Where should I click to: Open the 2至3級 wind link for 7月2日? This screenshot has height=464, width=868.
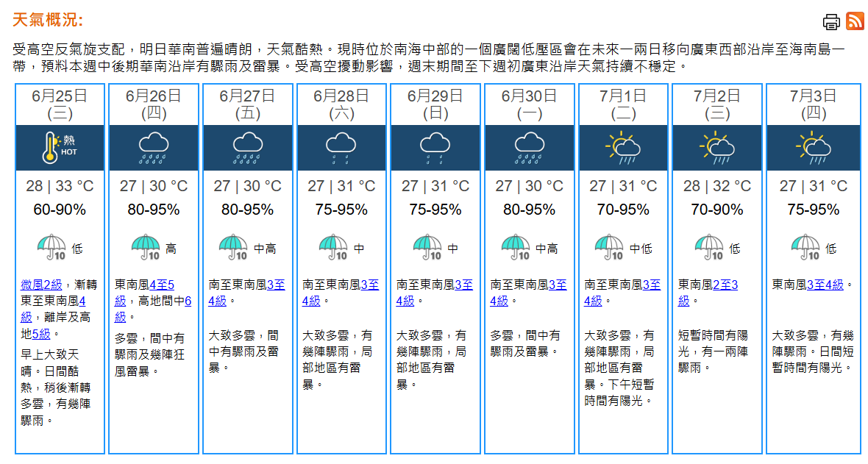point(725,285)
